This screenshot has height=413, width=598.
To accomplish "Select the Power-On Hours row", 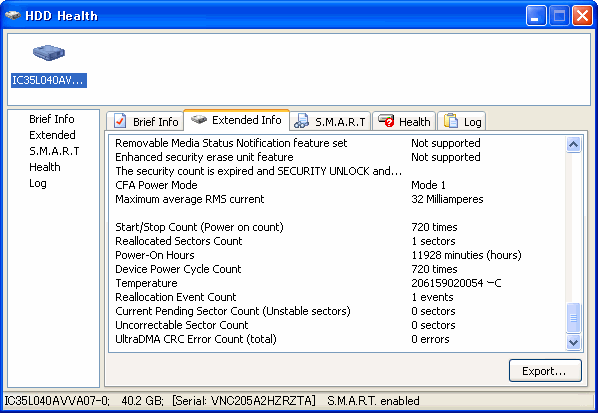I will tap(338, 255).
